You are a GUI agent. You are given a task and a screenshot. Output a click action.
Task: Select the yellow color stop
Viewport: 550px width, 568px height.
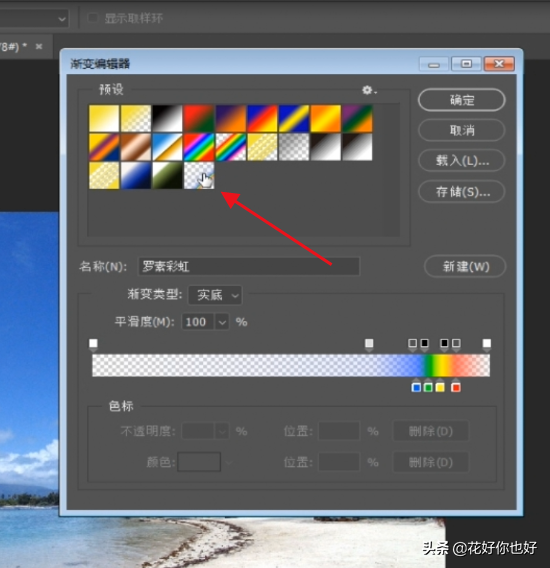click(x=440, y=387)
